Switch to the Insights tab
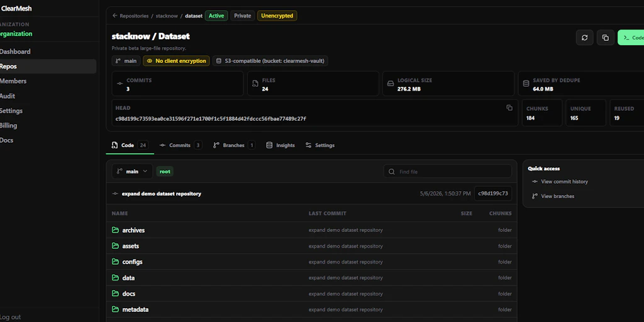 coord(280,145)
